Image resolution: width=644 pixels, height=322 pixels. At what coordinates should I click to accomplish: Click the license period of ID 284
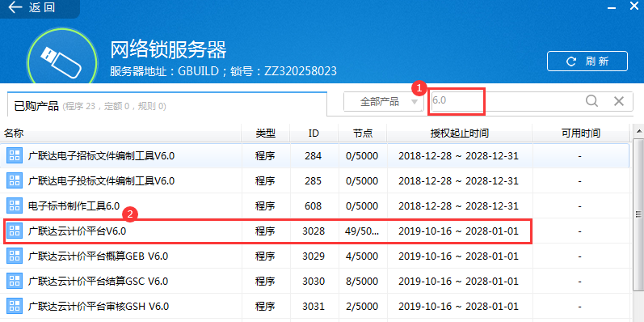pyautogui.click(x=458, y=156)
